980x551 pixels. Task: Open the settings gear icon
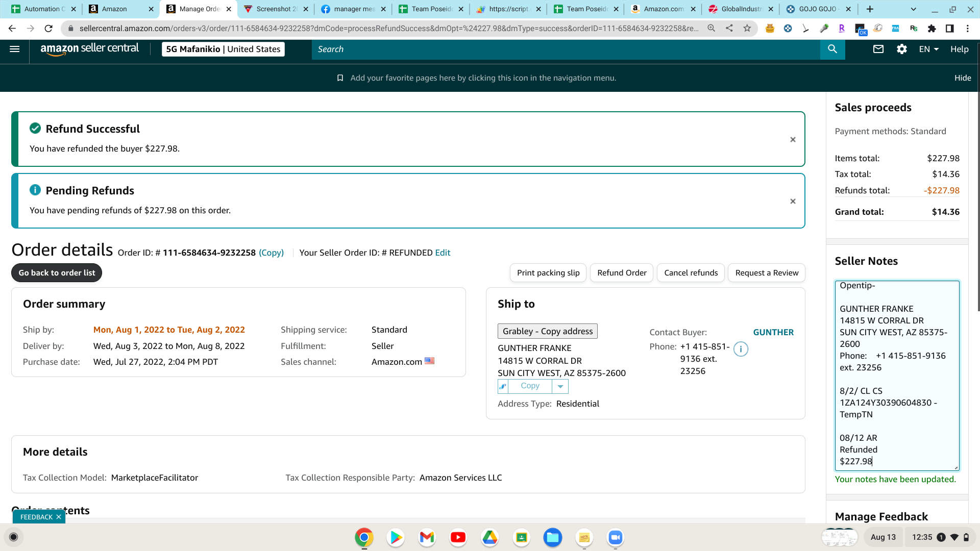click(x=902, y=49)
